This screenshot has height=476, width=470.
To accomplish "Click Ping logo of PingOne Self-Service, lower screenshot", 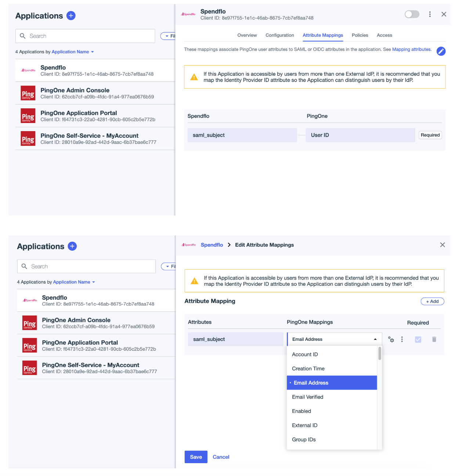I will [30, 368].
